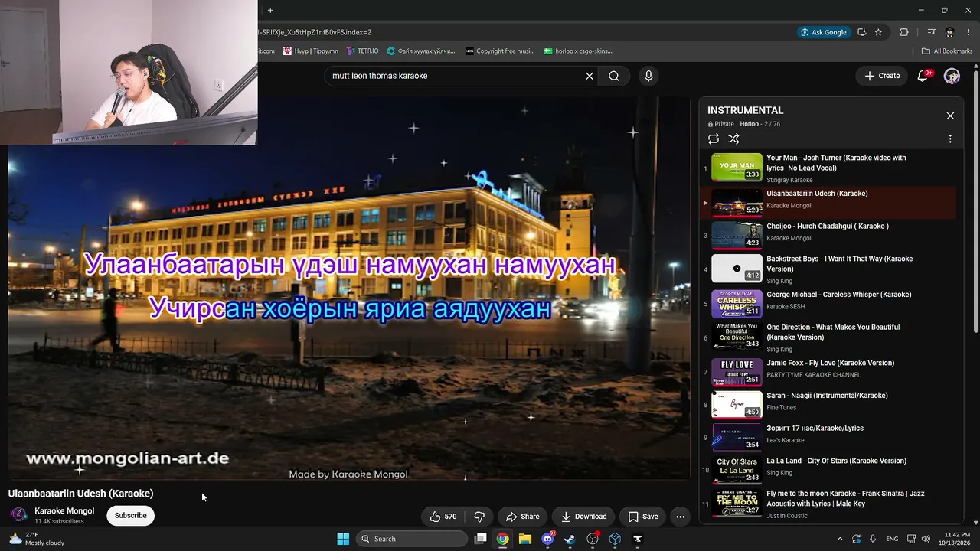The image size is (980, 551).
Task: Select Choijoo - Hurch Chadahgui karaoke item
Action: (828, 235)
